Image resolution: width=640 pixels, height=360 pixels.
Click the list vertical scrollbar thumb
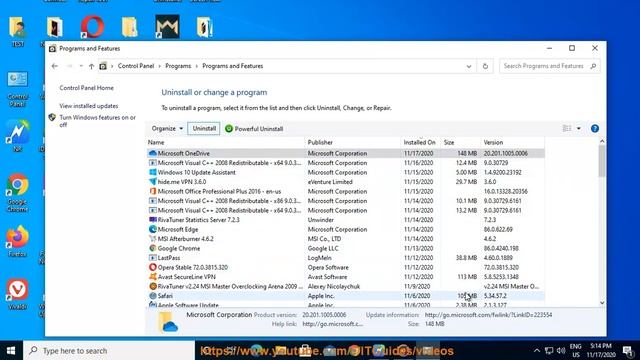pyautogui.click(x=602, y=161)
